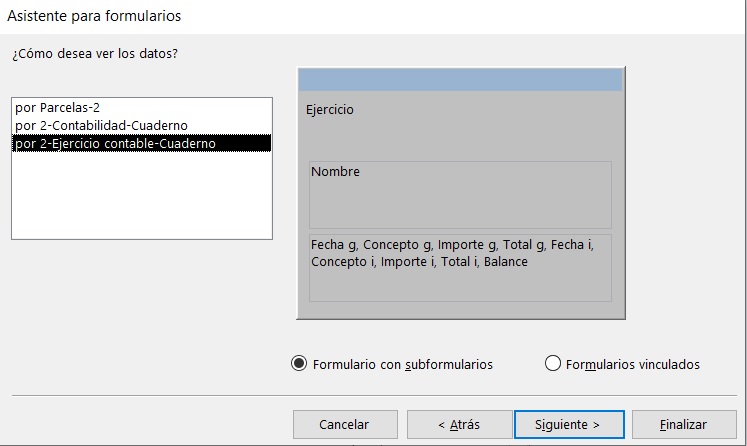Choose the Formularios vinculados radio circle
The image size is (747, 446).
(553, 363)
